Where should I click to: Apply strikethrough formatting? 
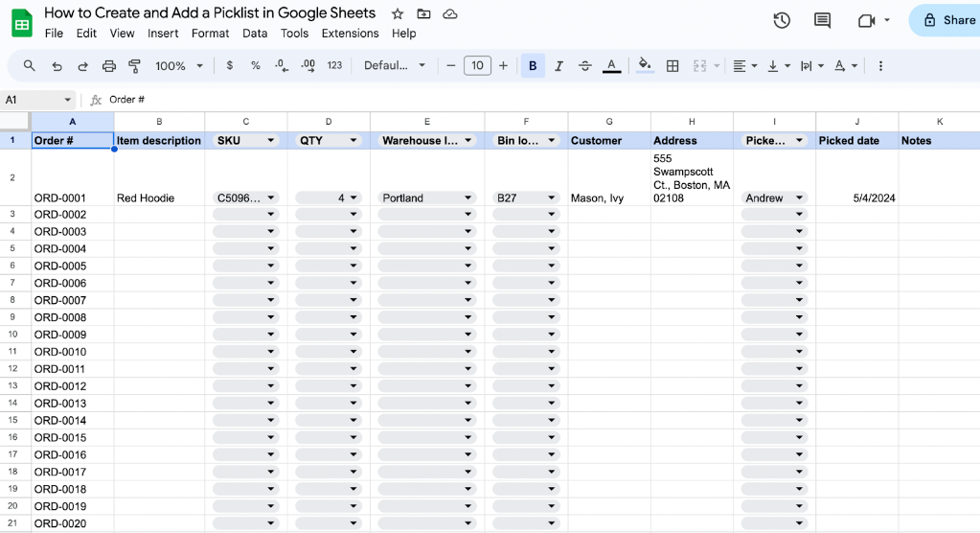pos(585,66)
